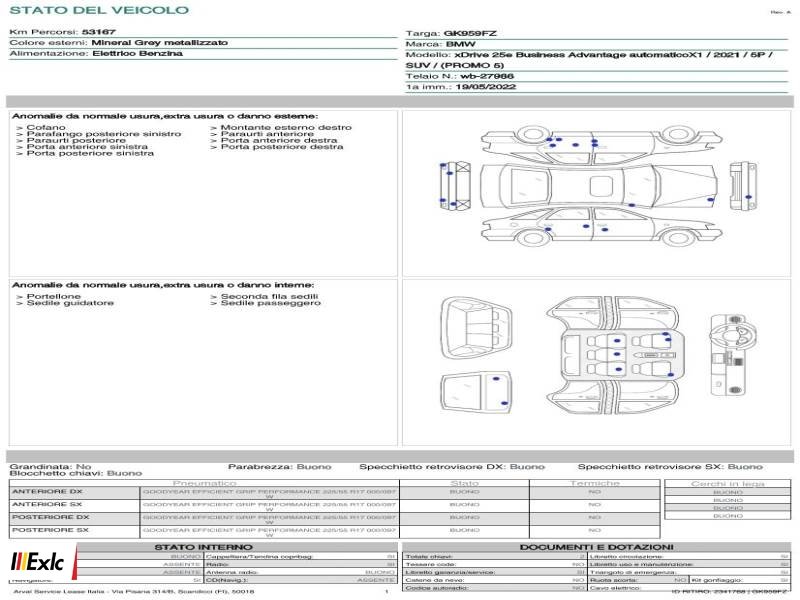Select the Targa value GK959FZ

(470, 34)
